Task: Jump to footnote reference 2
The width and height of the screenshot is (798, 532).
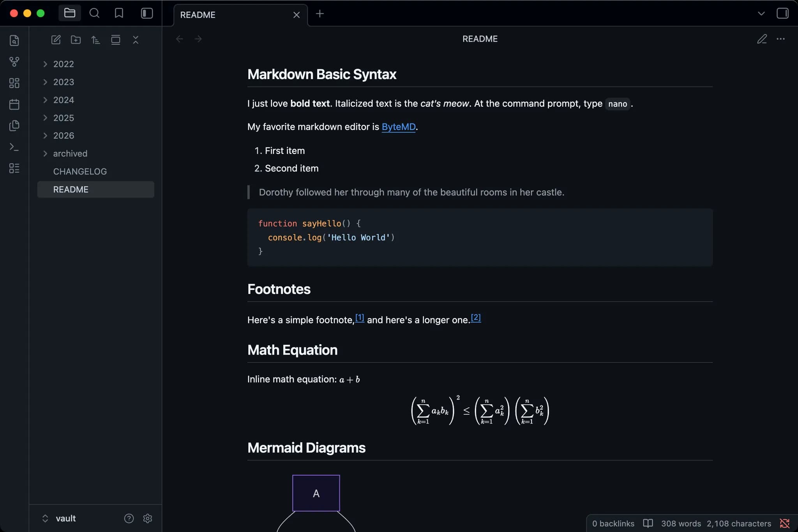Action: (476, 318)
